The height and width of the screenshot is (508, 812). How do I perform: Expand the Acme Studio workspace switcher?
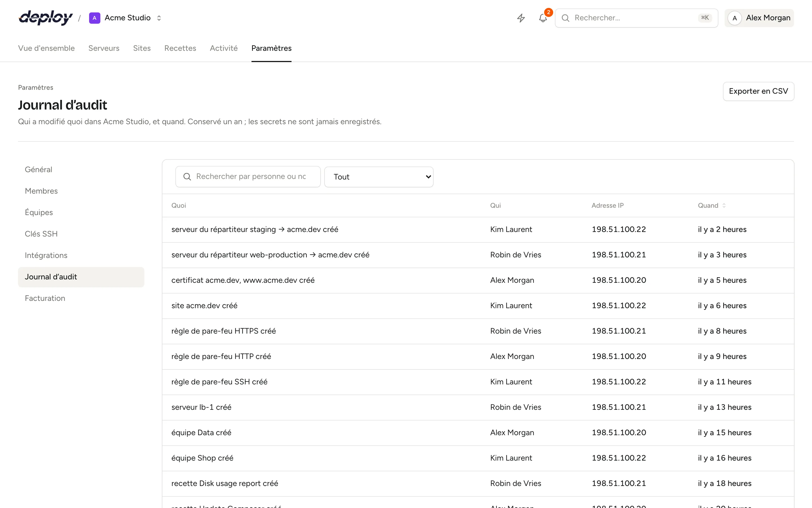click(159, 18)
